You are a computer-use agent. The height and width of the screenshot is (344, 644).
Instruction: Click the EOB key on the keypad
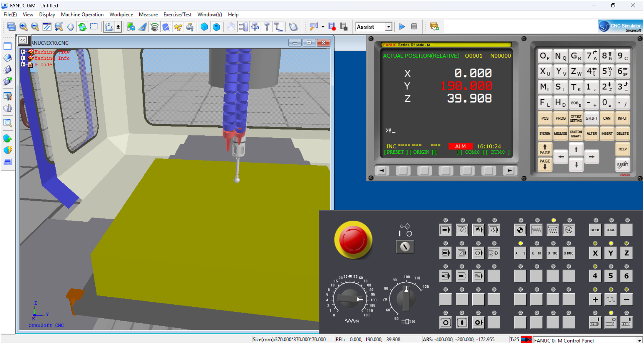576,103
